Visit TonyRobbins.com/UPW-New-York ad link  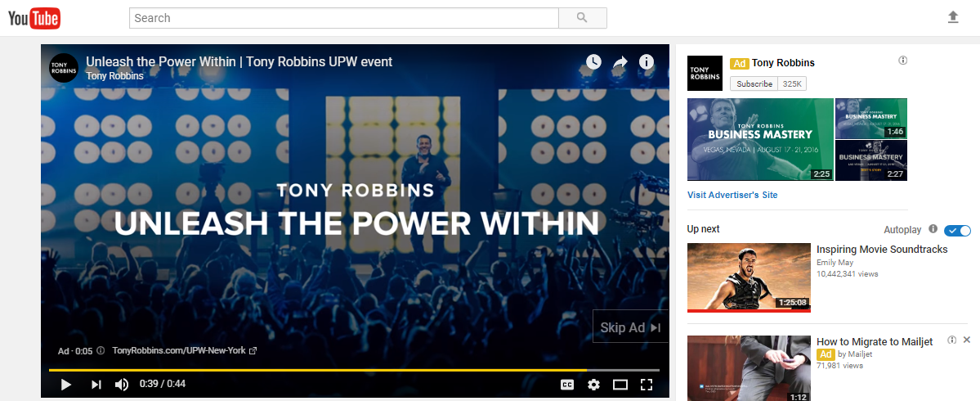[185, 350]
